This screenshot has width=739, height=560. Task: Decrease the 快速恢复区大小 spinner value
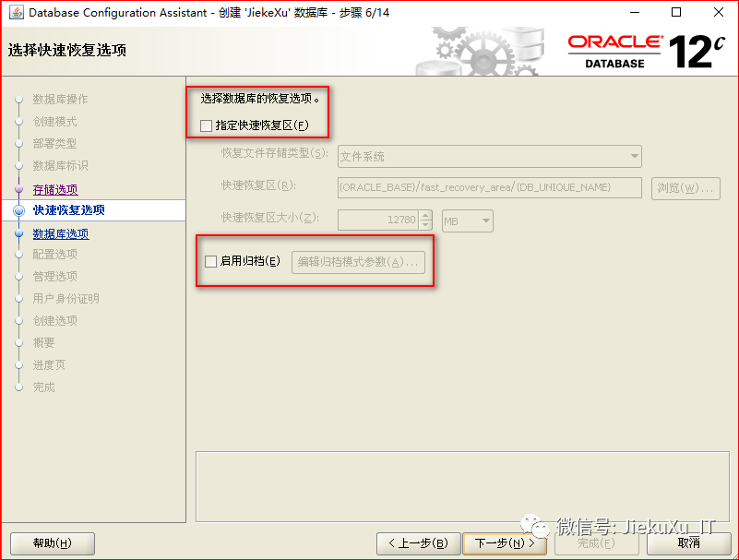point(425,225)
